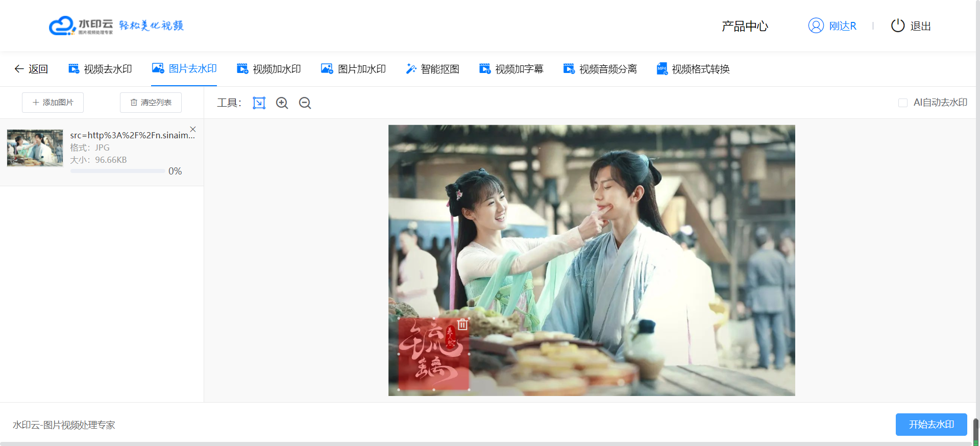This screenshot has height=446, width=980.
Task: Click the 大小: 96.66KB text
Action: [x=99, y=160]
